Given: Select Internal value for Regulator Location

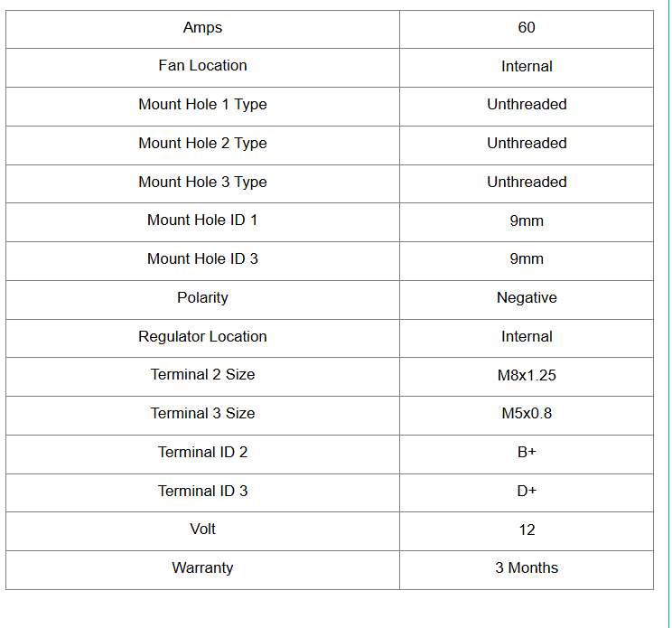Looking at the screenshot, I should click(527, 337).
